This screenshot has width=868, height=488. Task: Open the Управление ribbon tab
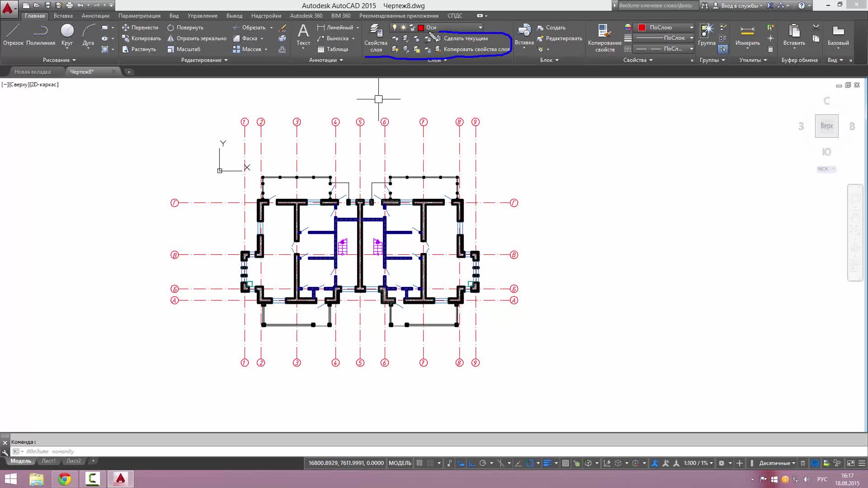click(203, 16)
